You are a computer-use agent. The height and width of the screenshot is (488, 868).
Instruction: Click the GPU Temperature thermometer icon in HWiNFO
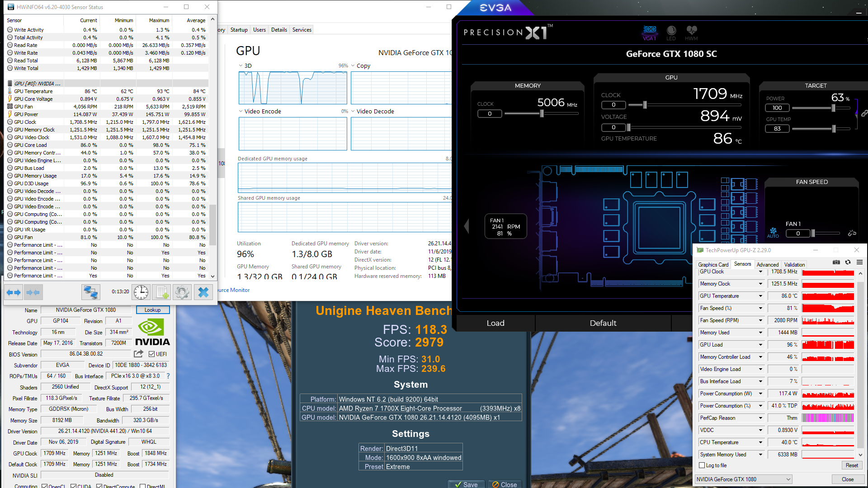click(10, 91)
